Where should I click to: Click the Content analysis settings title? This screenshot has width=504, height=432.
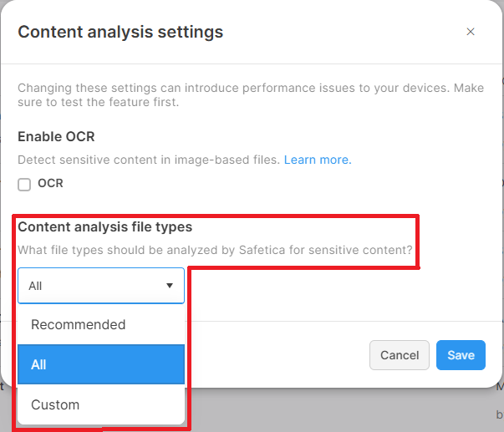tap(120, 33)
